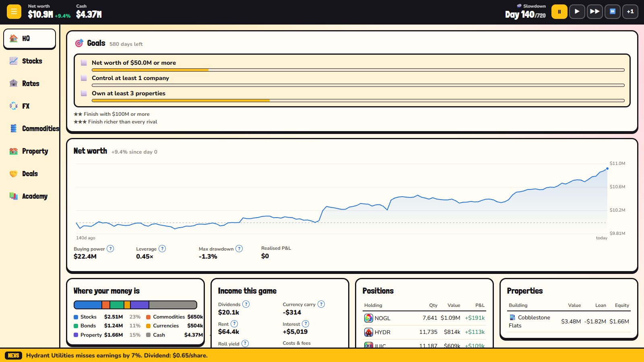Click the Equity column header in Properties
This screenshot has width=644, height=362.
click(622, 305)
